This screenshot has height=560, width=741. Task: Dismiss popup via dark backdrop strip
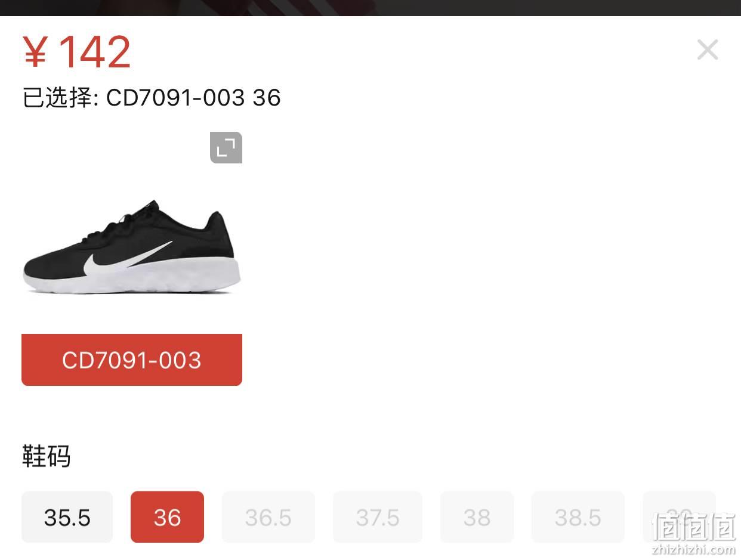(x=370, y=8)
